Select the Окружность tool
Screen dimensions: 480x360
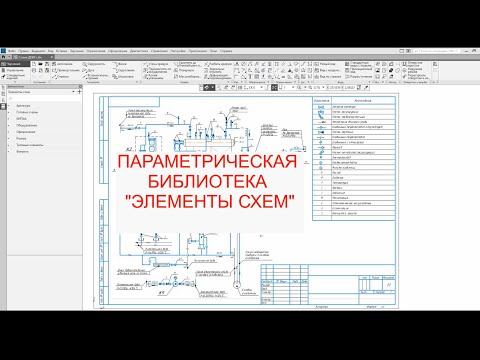click(x=94, y=64)
